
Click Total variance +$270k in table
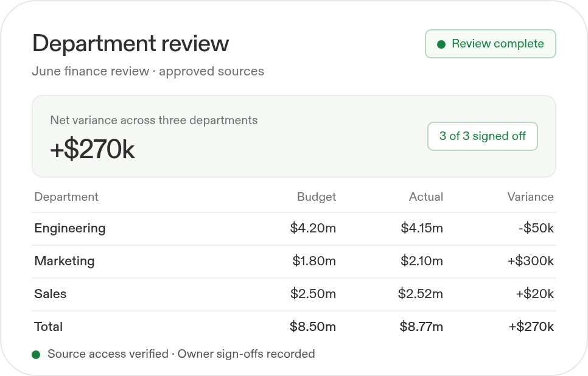531,327
